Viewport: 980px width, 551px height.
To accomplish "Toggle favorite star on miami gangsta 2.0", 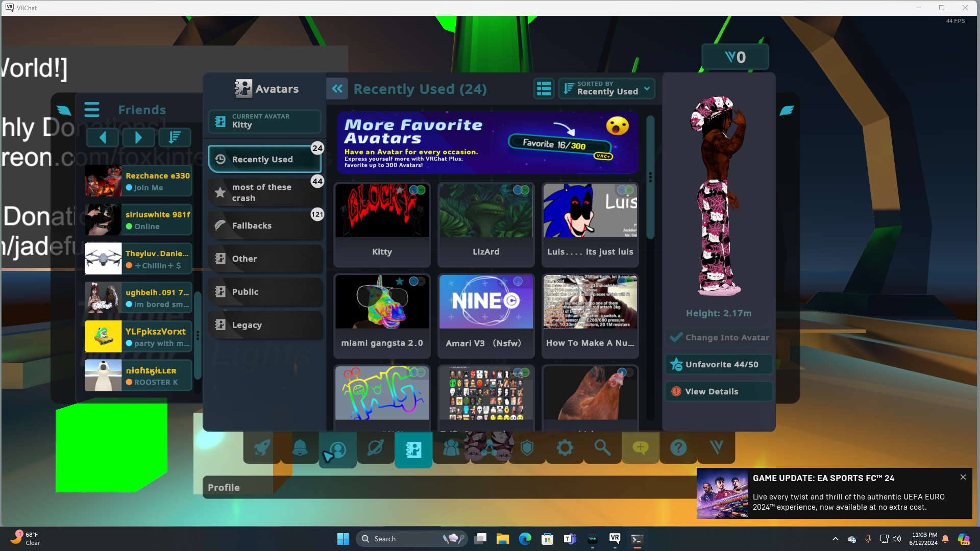I will pyautogui.click(x=400, y=281).
